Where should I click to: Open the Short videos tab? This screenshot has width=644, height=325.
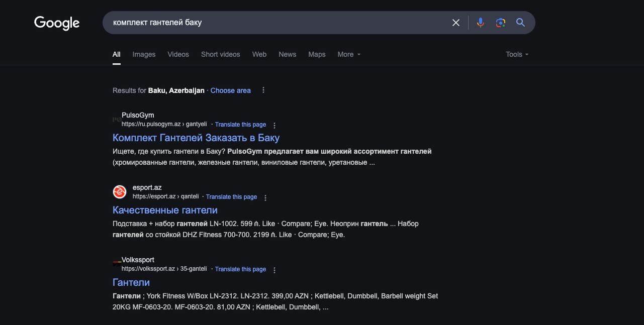(x=221, y=54)
